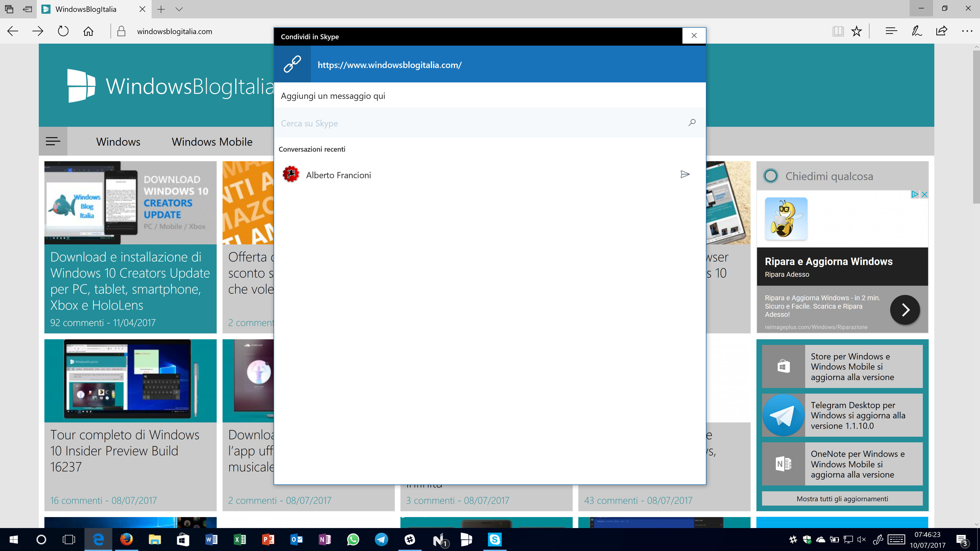Set these tabs aside icon
Screen dimensions: 980x551
(27, 9)
